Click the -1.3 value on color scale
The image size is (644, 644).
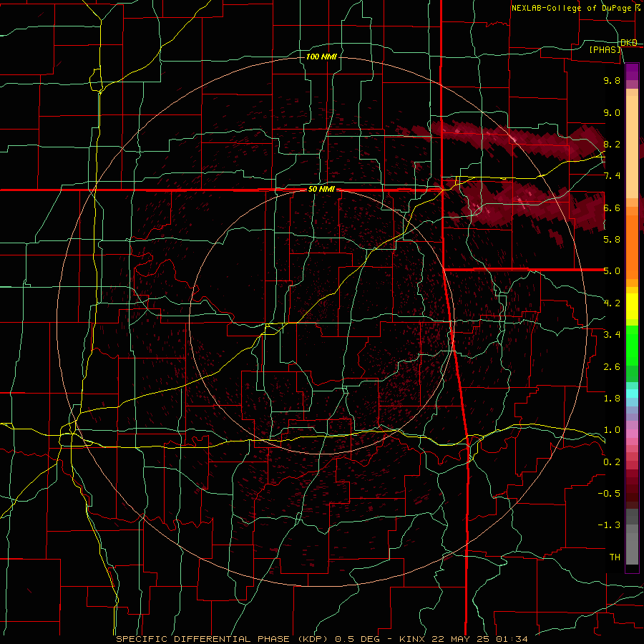pos(609,525)
